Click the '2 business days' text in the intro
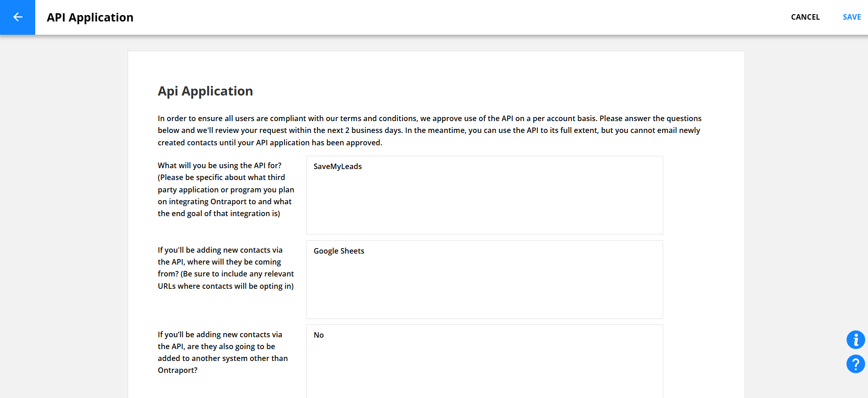 [374, 131]
